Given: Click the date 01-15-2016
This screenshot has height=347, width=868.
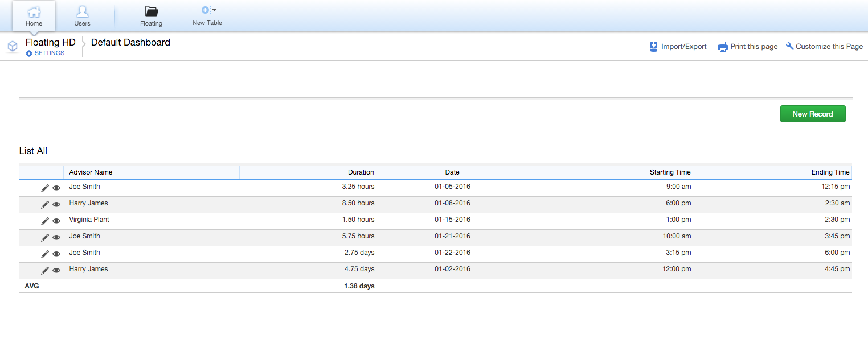Looking at the screenshot, I should 452,220.
